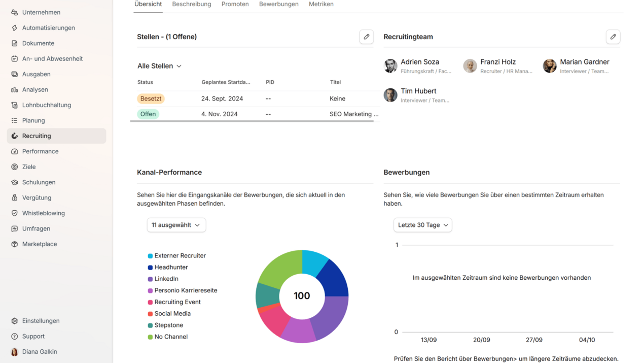Open Whistleblowing in the sidebar
The image size is (644, 363).
click(56, 213)
